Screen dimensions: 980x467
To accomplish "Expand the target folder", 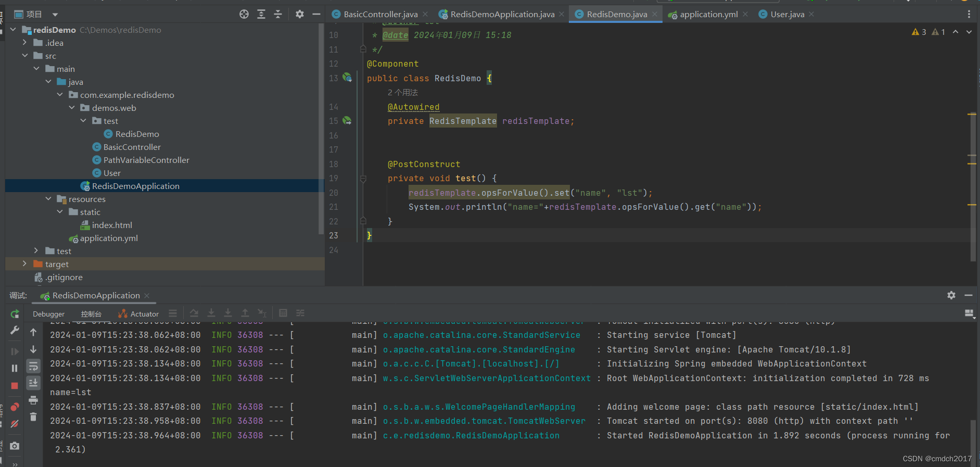I will [x=24, y=264].
